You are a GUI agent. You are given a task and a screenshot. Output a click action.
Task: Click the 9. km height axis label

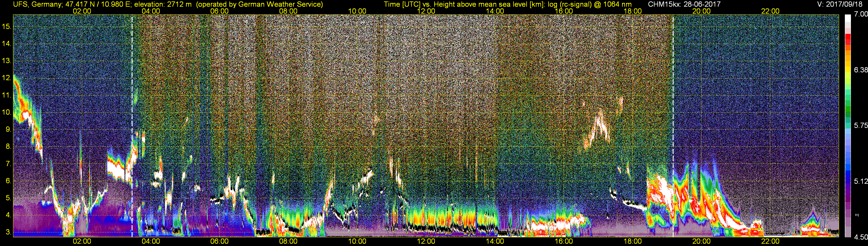tap(8, 129)
